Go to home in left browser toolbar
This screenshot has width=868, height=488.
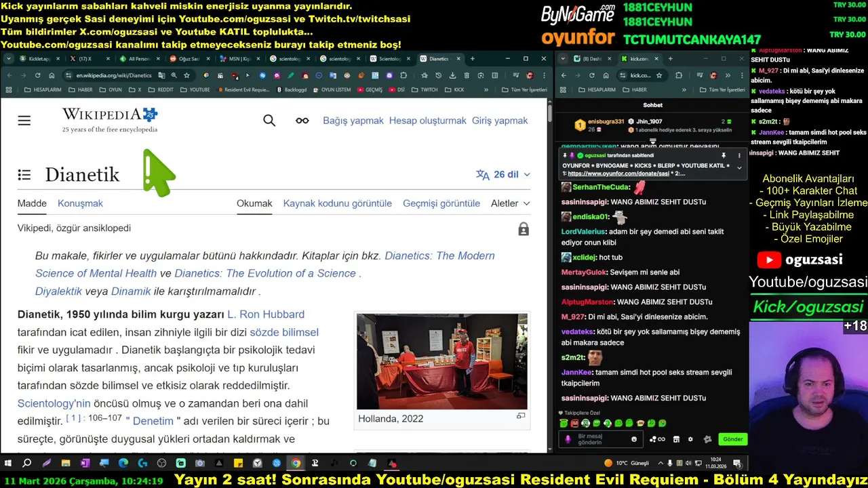pyautogui.click(x=52, y=75)
